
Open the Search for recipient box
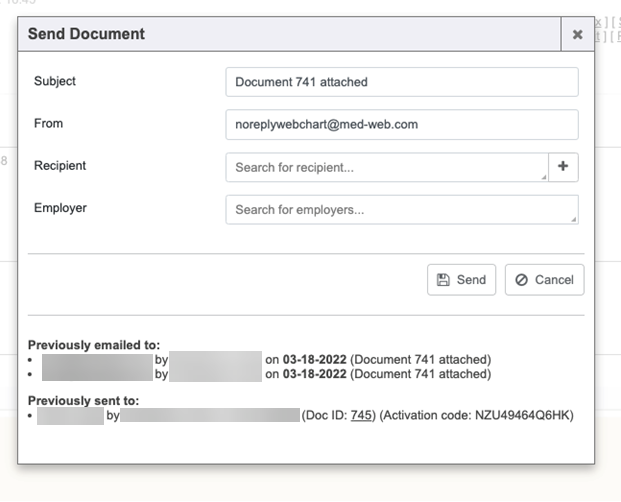tap(386, 167)
